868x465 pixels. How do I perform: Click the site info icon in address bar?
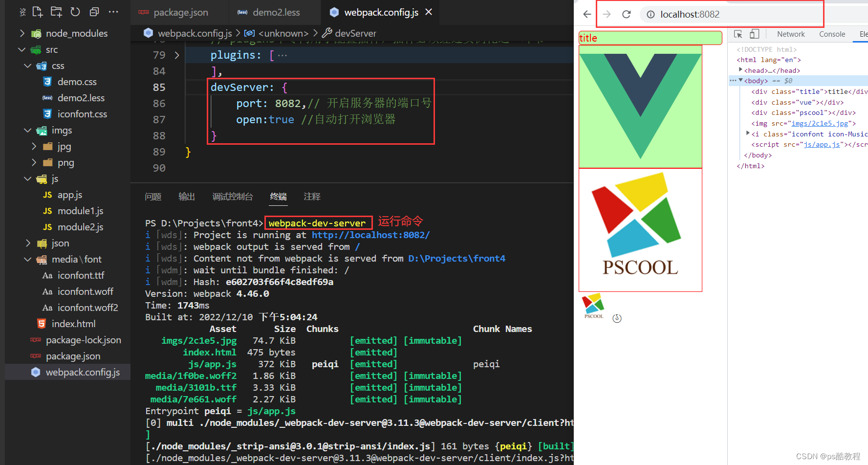(x=651, y=15)
